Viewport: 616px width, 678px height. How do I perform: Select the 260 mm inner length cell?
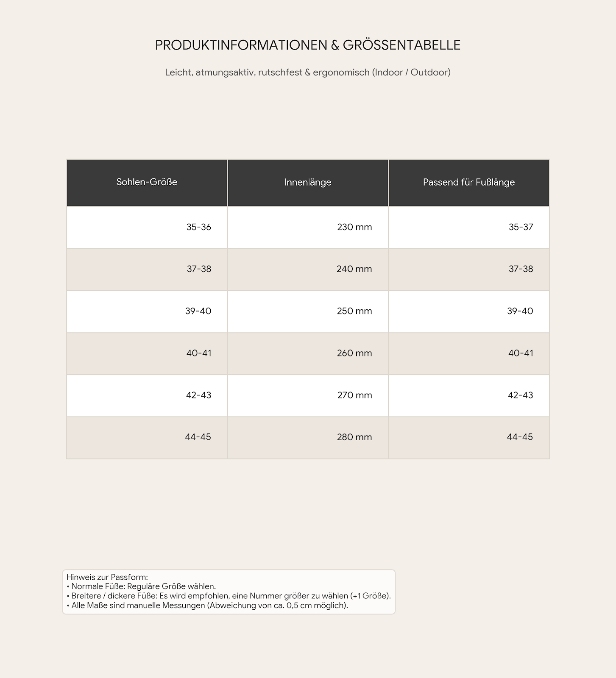pos(308,353)
